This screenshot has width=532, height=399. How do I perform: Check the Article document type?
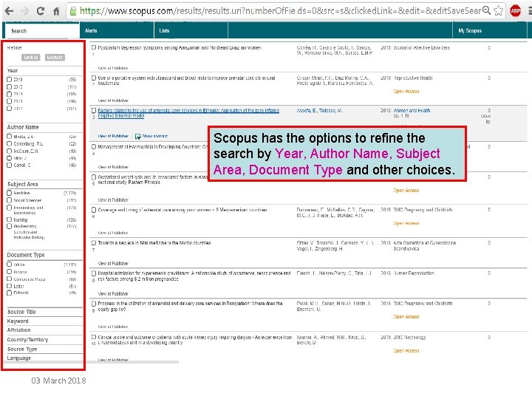point(10,265)
